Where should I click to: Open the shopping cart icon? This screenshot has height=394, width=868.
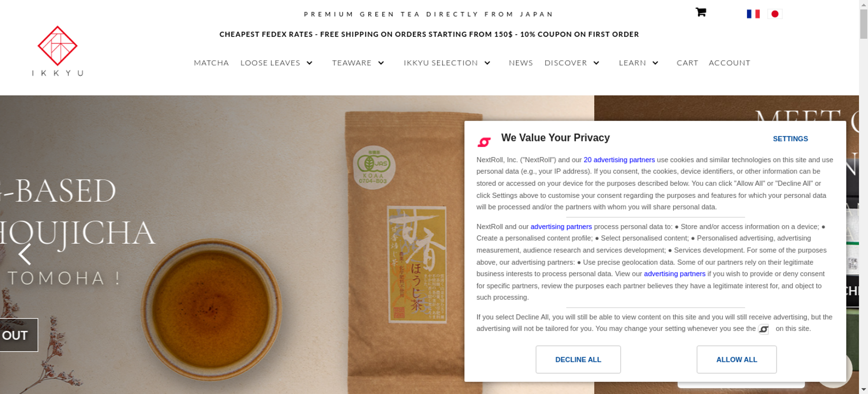pos(700,12)
